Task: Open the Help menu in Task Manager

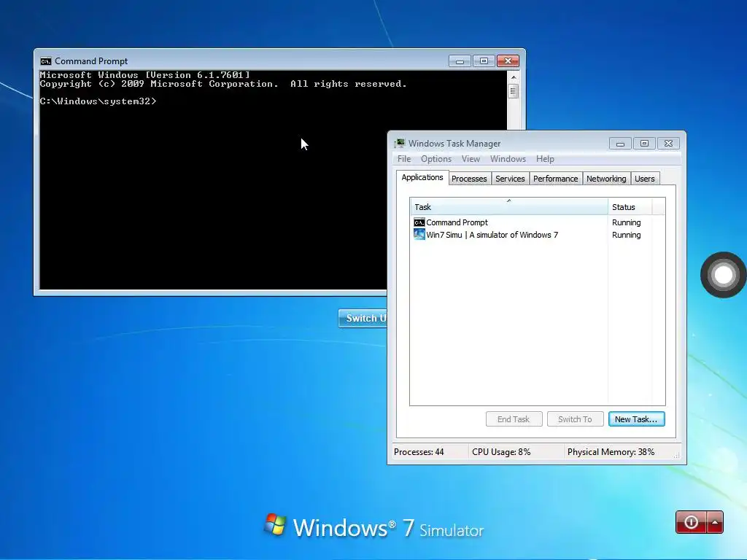Action: coord(544,159)
